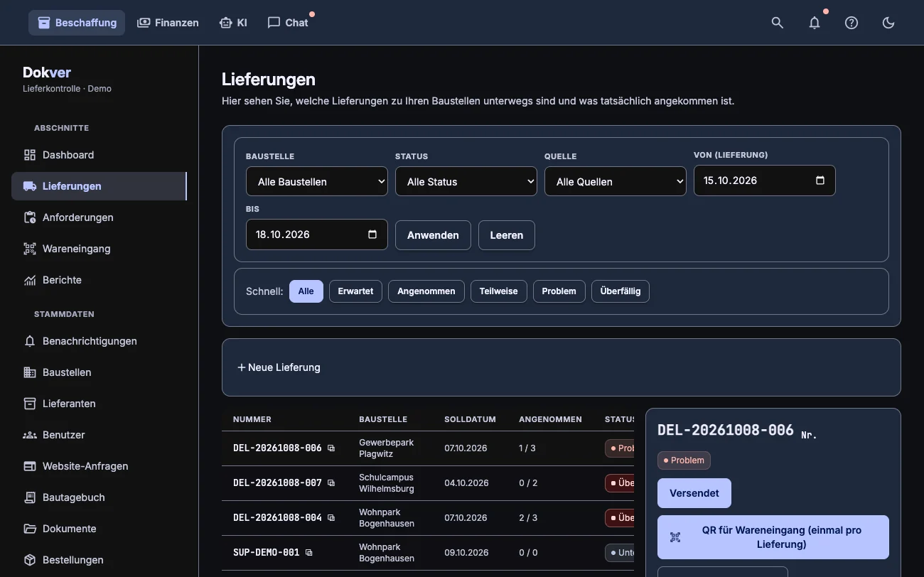
Task: Open Wareneingang scanner section
Action: 99,249
